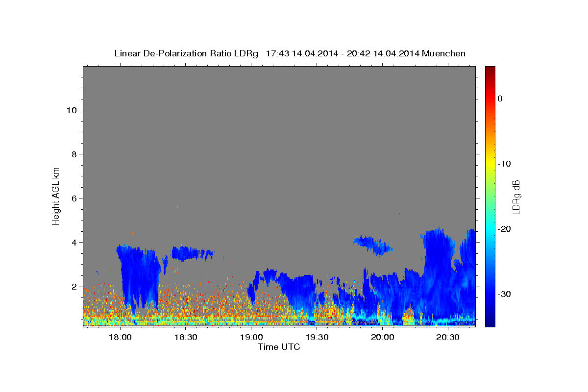The height and width of the screenshot is (392, 588).
Task: Click the height tick label 6
Action: [74, 198]
